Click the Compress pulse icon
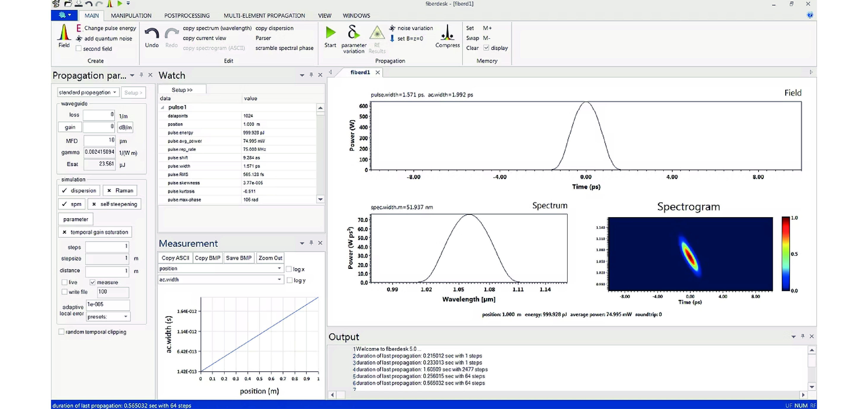This screenshot has height=409, width=868. click(447, 33)
